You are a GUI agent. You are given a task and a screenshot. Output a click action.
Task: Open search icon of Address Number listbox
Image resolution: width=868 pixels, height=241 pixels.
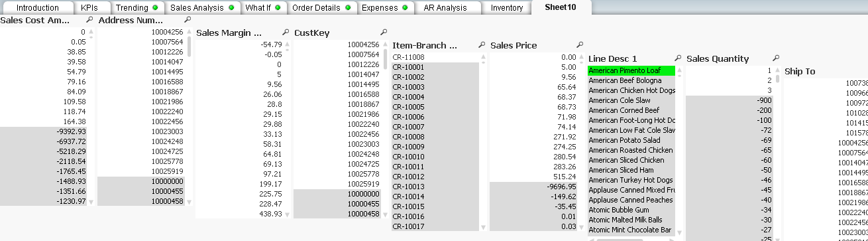(x=188, y=20)
